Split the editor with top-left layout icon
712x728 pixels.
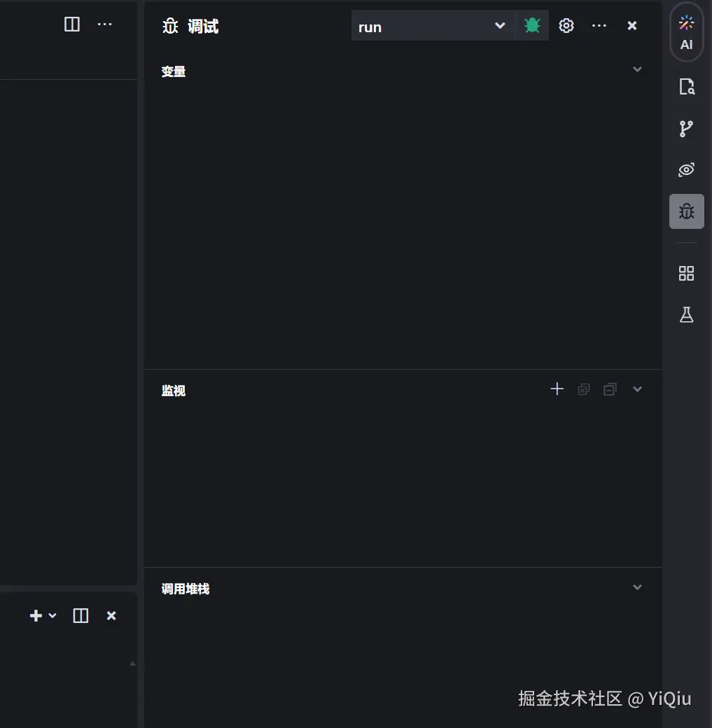click(72, 24)
